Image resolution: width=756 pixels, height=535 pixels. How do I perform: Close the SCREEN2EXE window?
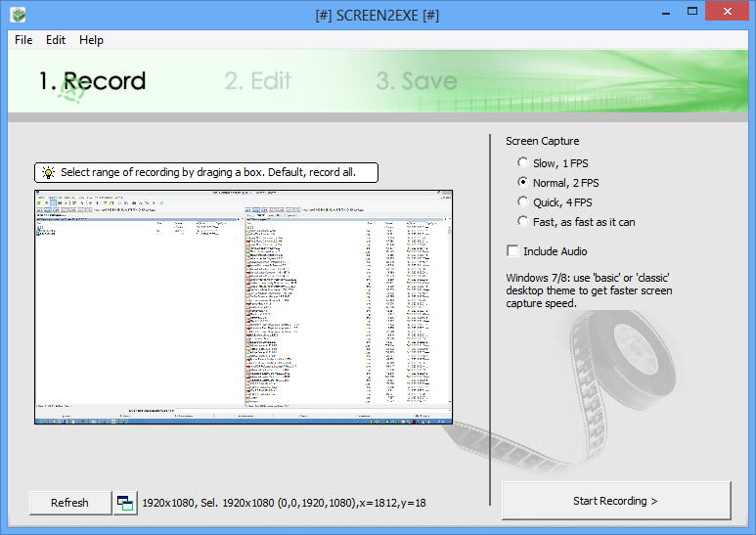(728, 11)
